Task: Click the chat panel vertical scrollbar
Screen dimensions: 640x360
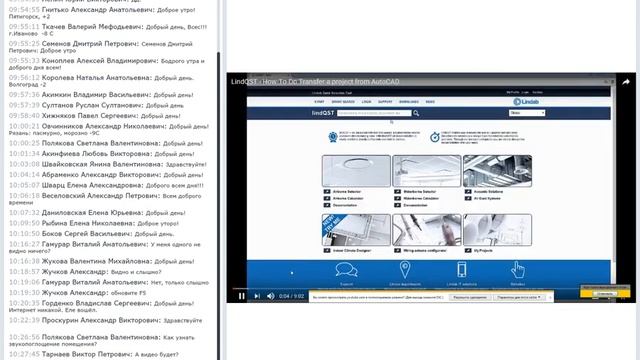Action: tap(218, 206)
